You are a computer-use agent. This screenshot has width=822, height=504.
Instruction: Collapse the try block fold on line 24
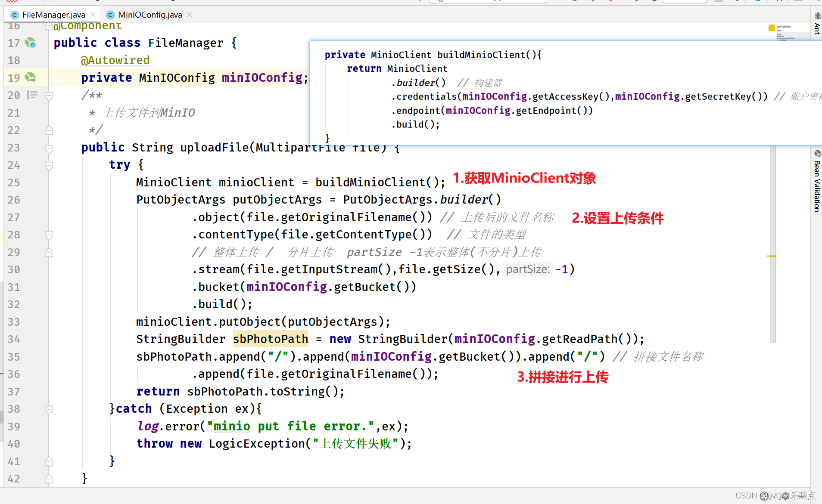tap(49, 165)
